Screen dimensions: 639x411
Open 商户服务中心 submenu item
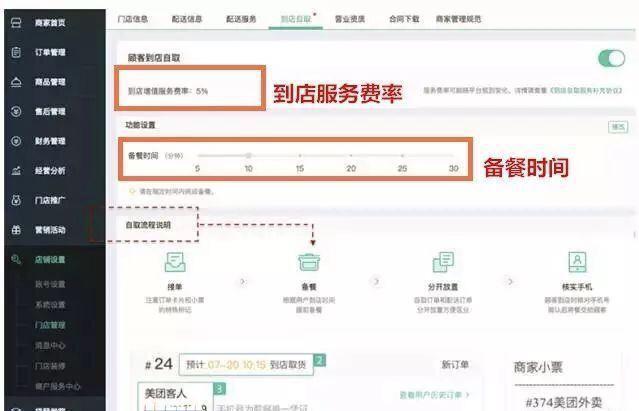click(x=57, y=386)
